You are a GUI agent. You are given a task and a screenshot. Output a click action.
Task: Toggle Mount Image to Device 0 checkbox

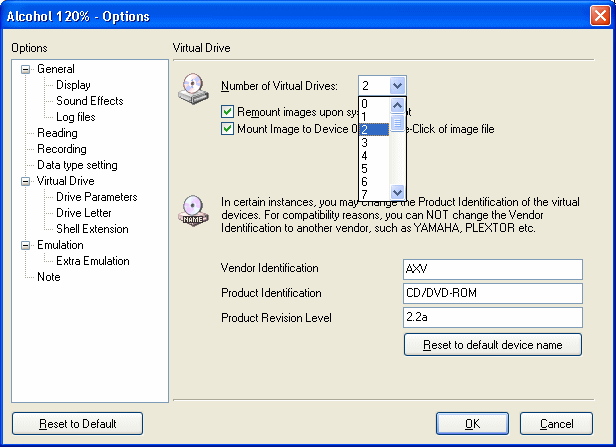tap(227, 128)
